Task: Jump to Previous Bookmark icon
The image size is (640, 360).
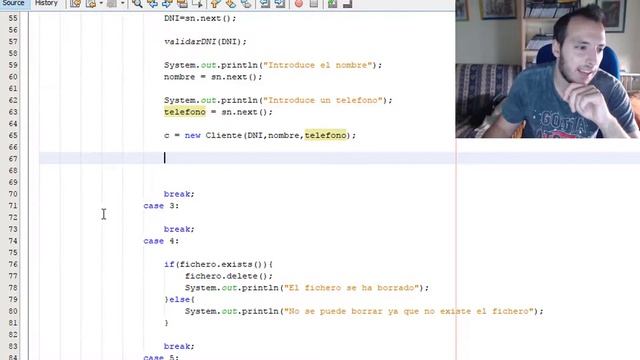Action: coord(215,4)
